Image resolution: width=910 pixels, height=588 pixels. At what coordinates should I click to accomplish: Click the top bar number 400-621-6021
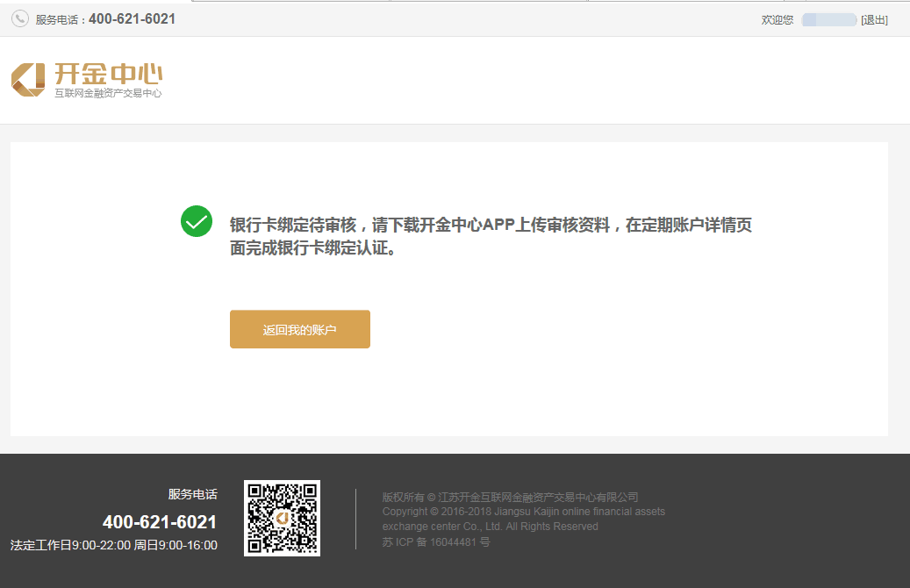[132, 18]
